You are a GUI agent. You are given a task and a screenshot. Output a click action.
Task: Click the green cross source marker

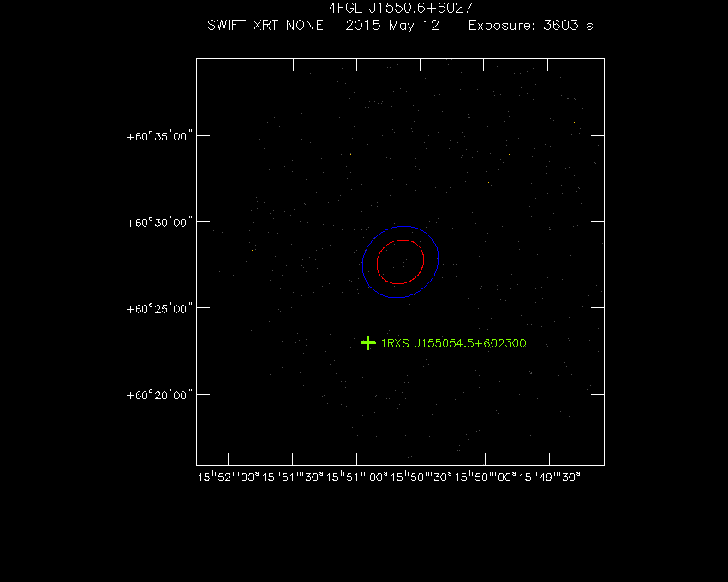click(368, 343)
